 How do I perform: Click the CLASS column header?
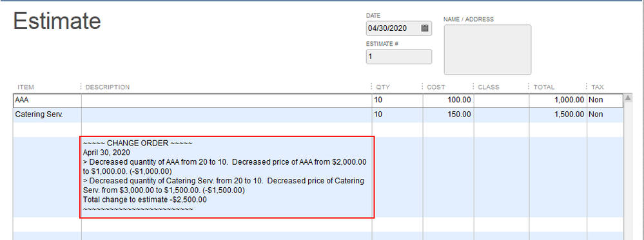[489, 87]
